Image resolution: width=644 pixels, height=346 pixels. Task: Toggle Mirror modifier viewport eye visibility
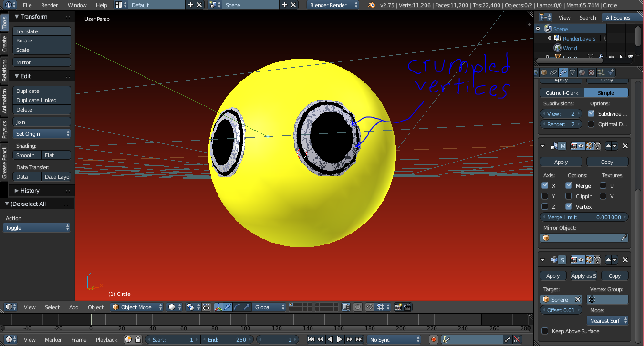(581, 146)
